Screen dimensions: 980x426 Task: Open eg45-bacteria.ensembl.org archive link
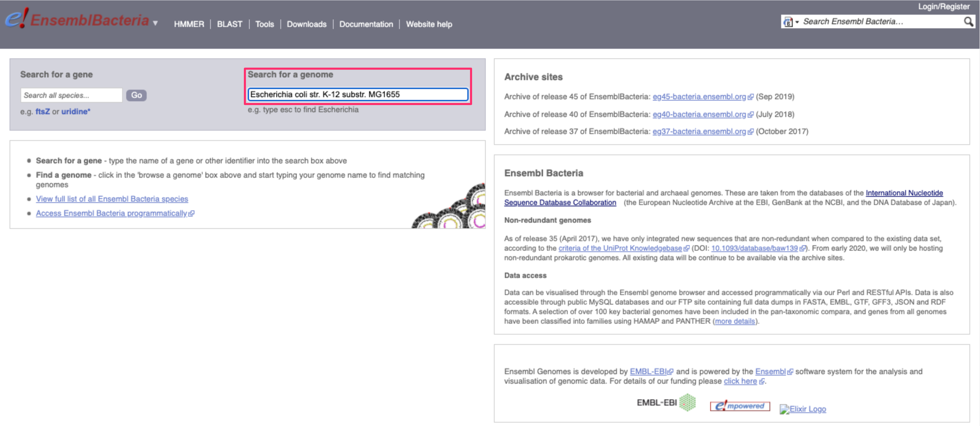coord(699,96)
